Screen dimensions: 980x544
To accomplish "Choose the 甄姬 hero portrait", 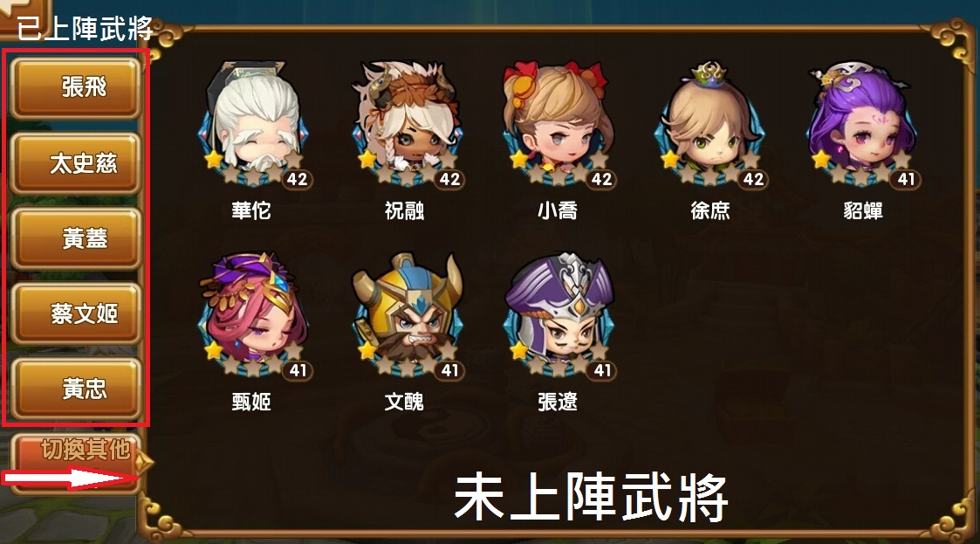I will click(252, 315).
